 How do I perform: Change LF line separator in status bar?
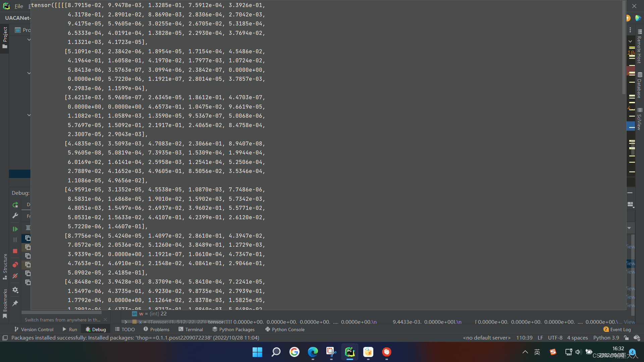(x=540, y=338)
